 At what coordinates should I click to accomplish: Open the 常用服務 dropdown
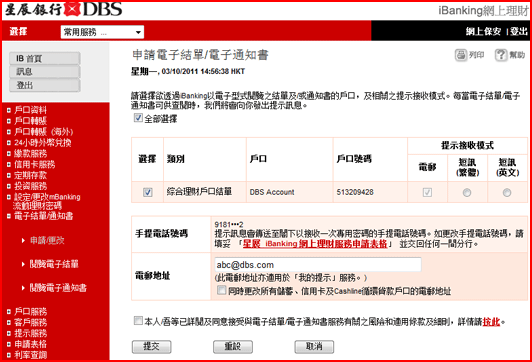[x=102, y=32]
